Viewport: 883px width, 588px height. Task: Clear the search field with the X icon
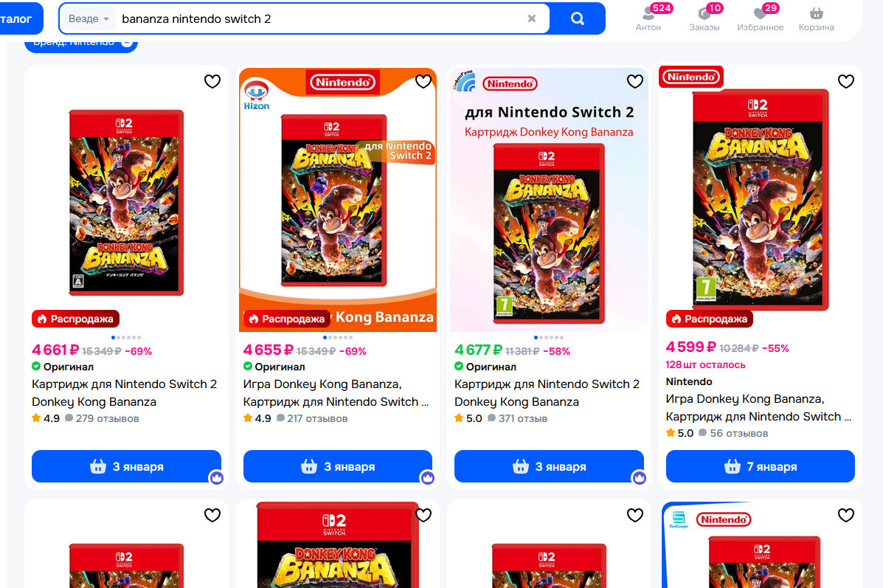coord(532,18)
